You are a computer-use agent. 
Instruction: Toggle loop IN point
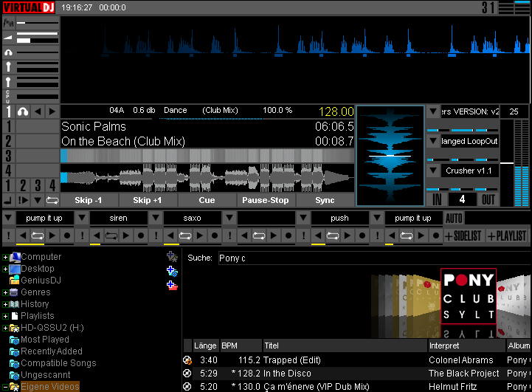438,199
